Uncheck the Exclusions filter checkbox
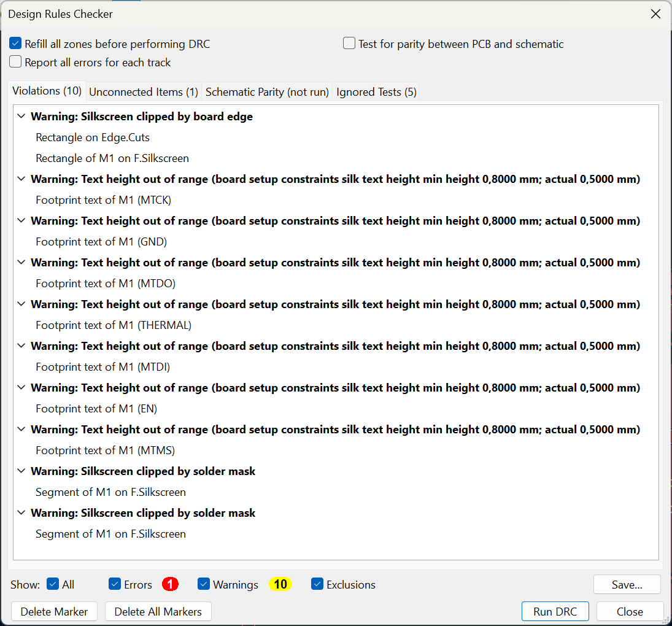Viewport: 672px width, 626px height. pos(317,584)
